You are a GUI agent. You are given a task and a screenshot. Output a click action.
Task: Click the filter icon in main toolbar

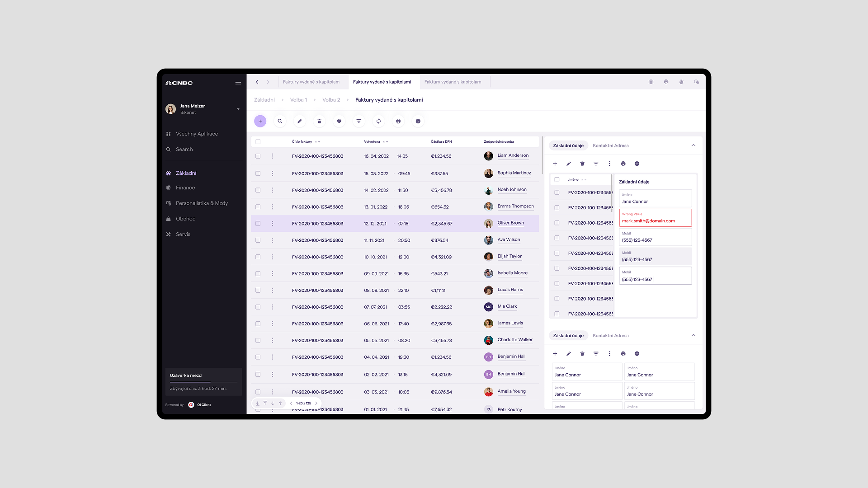359,121
